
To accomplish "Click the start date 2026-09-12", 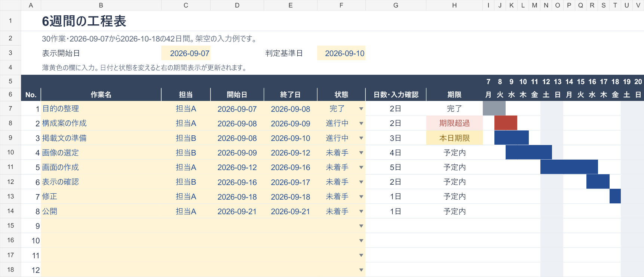I will (x=237, y=167).
